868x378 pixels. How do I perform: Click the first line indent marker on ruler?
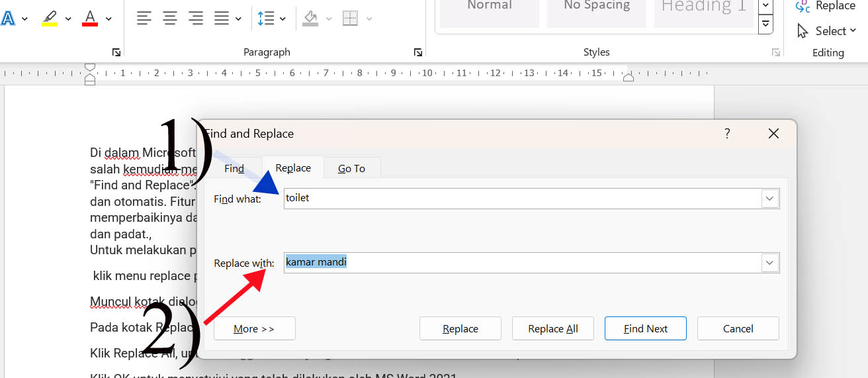pos(91,68)
